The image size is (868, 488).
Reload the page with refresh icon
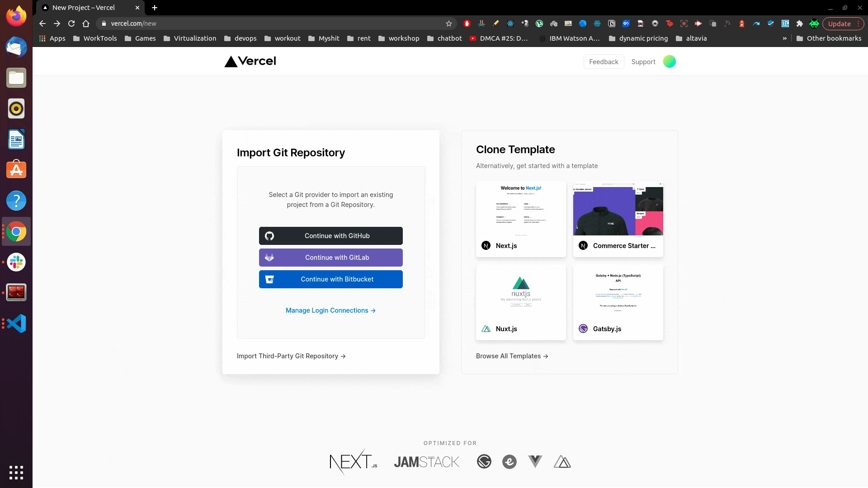pos(71,23)
